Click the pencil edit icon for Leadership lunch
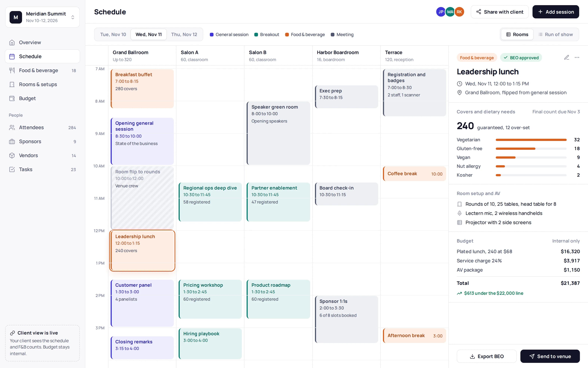 566,57
